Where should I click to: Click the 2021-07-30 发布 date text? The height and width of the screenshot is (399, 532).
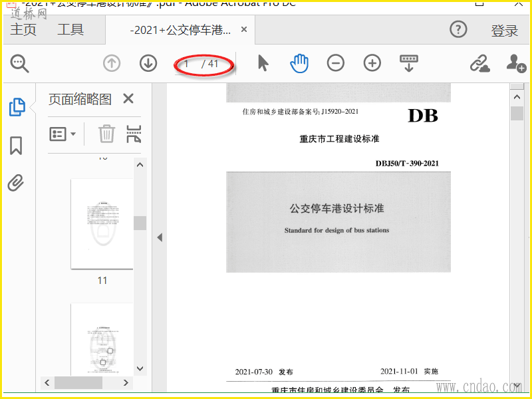point(264,372)
